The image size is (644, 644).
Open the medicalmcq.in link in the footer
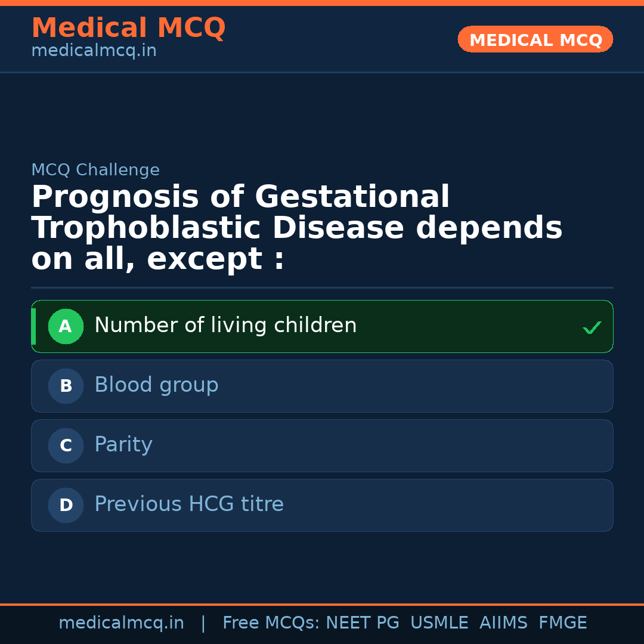121,623
